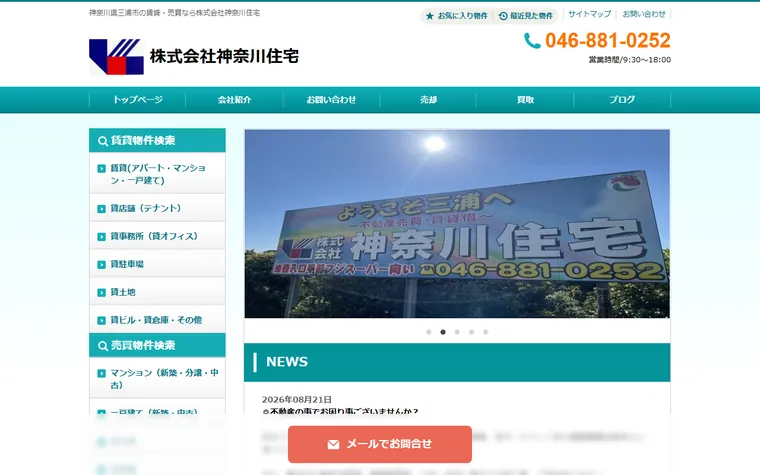Open 貸土地 search
The height and width of the screenshot is (475, 760).
157,292
